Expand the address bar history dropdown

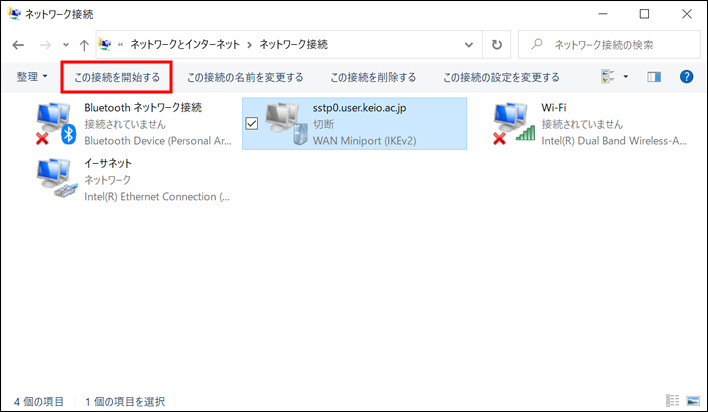(x=469, y=45)
